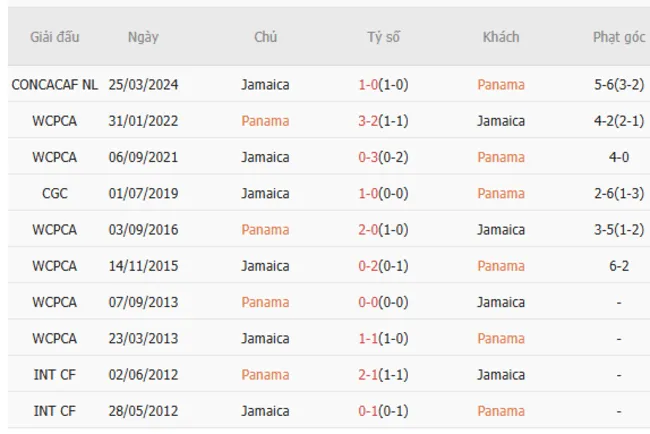Click home team Jamaica in the 23/03/2013 match
The image size is (650, 434).
pos(265,338)
